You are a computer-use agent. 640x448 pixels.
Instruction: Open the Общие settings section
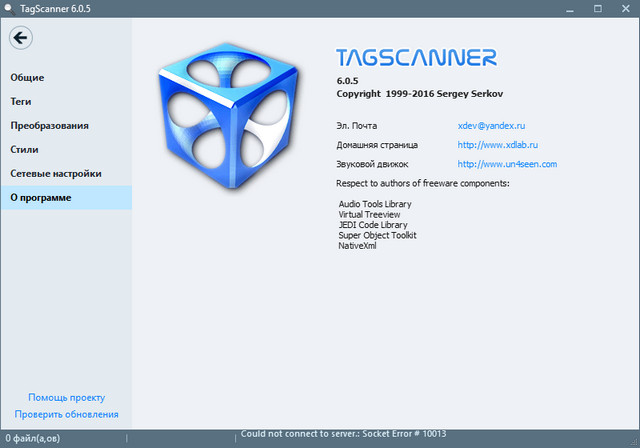coord(28,78)
